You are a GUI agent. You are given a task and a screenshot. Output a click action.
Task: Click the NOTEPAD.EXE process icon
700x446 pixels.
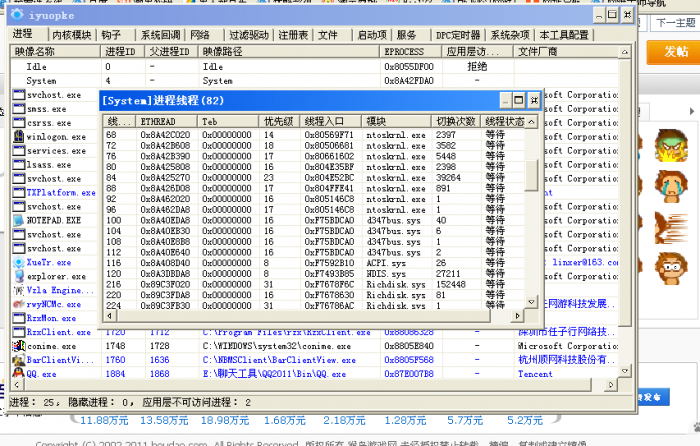coord(19,220)
